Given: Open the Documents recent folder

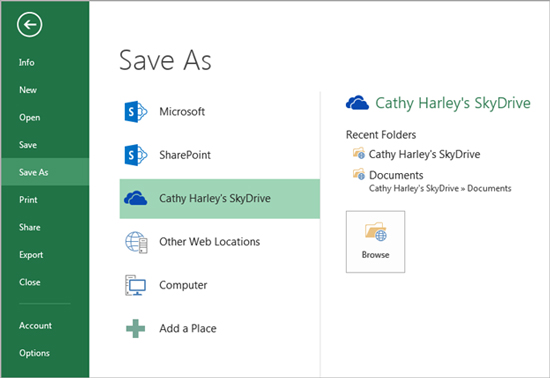Looking at the screenshot, I should coord(396,175).
